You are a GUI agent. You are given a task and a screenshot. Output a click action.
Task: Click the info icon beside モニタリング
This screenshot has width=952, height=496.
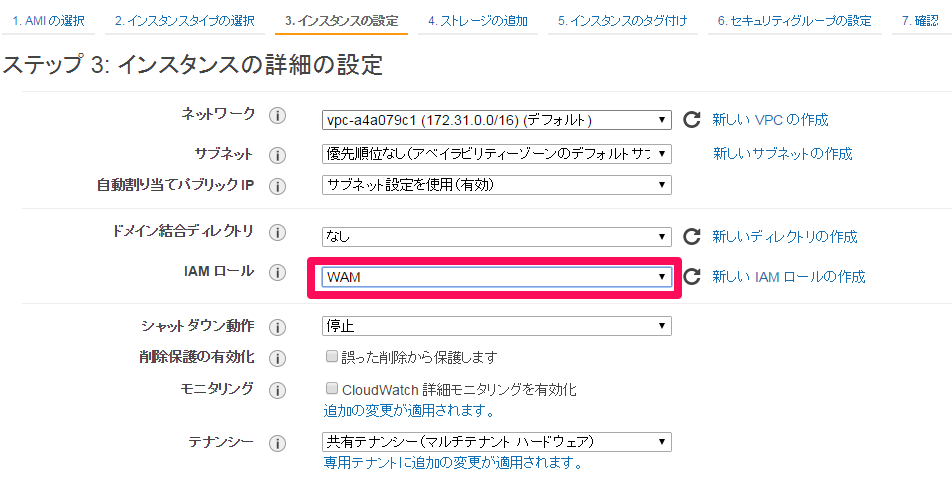pyautogui.click(x=277, y=390)
